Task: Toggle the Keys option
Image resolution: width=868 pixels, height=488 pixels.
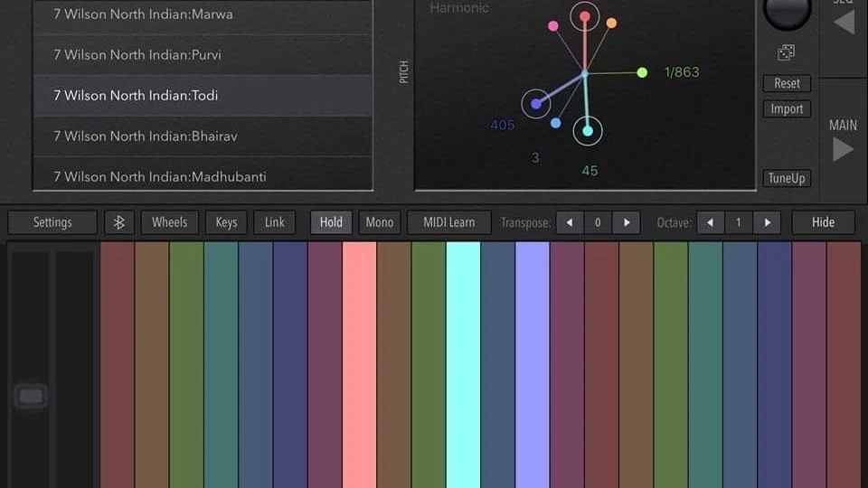Action: click(226, 222)
